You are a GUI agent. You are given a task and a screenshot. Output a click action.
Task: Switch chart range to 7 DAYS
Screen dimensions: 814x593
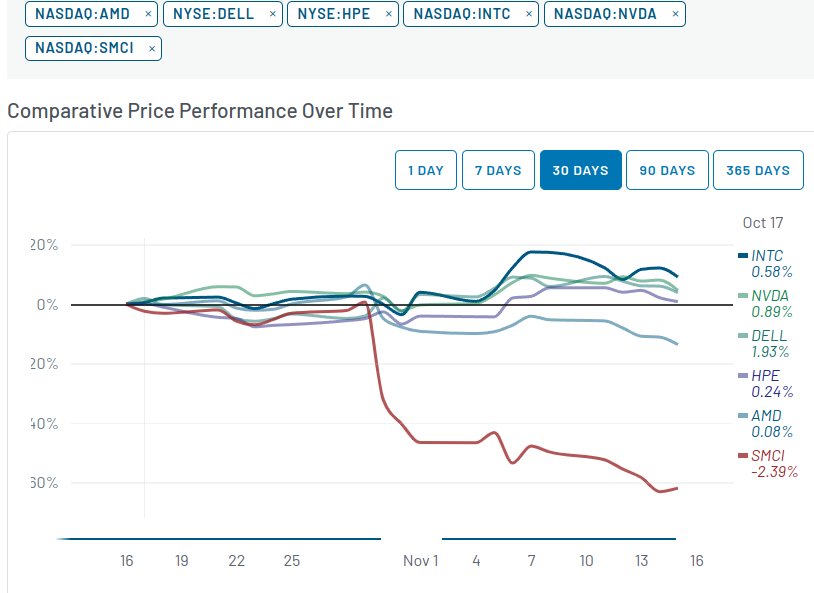[498, 170]
